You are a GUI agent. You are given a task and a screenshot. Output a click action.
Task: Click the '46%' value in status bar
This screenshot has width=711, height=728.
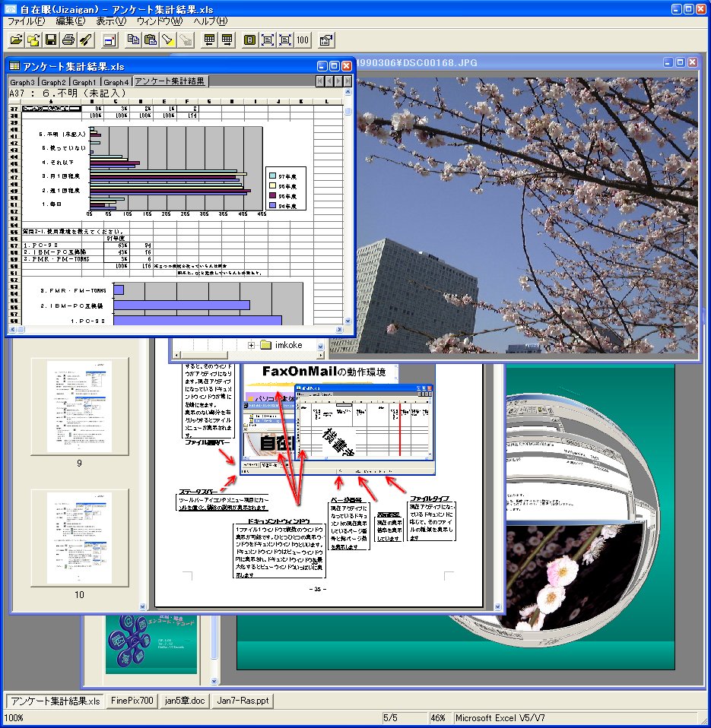point(438,718)
